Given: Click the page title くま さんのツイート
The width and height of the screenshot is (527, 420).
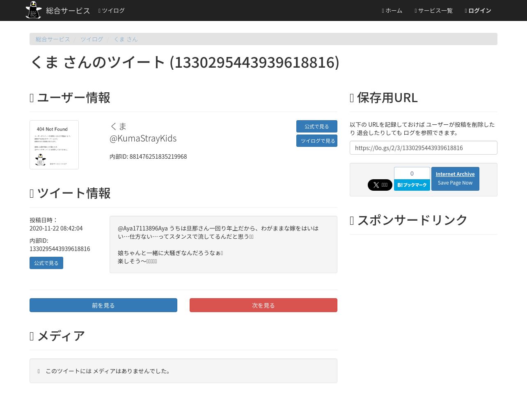Looking at the screenshot, I should [x=185, y=62].
